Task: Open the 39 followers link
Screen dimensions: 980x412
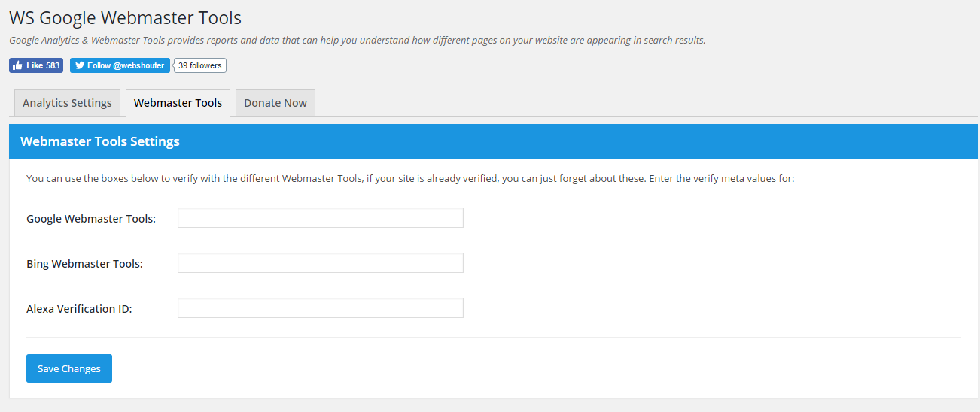Action: [200, 65]
